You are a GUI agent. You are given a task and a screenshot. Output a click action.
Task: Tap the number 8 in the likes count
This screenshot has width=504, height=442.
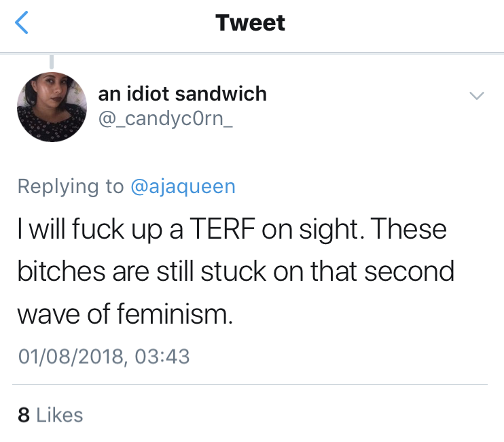tap(24, 415)
